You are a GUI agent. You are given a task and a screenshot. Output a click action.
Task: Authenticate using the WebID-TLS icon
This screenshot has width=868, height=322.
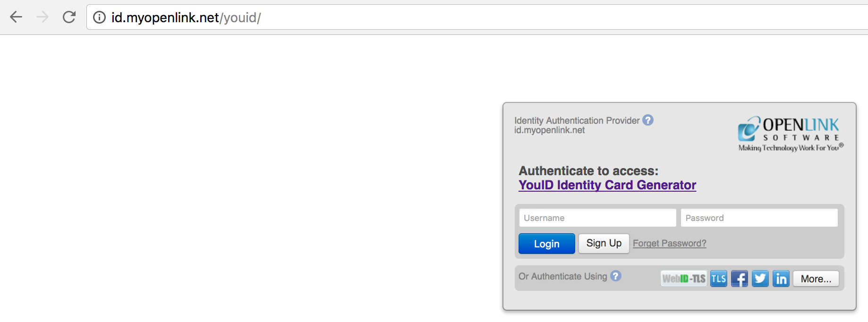[x=684, y=279]
